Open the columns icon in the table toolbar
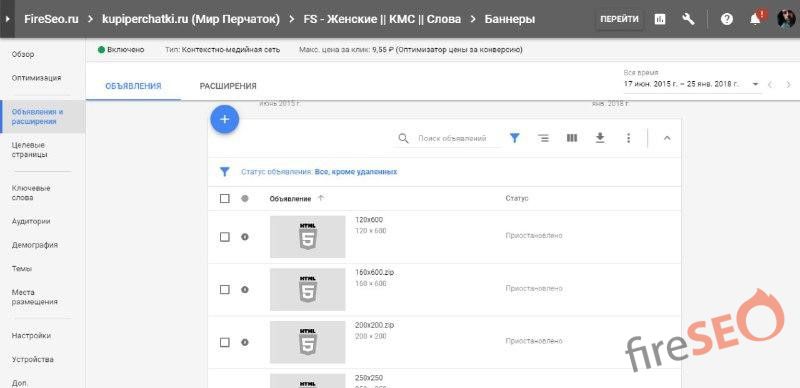This screenshot has width=800, height=388. click(x=572, y=138)
